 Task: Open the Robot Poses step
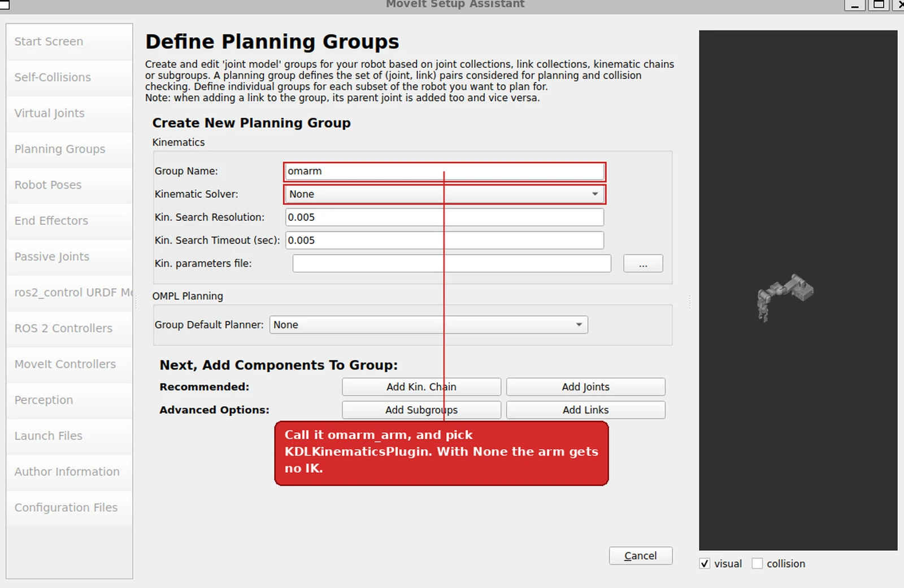pyautogui.click(x=69, y=185)
